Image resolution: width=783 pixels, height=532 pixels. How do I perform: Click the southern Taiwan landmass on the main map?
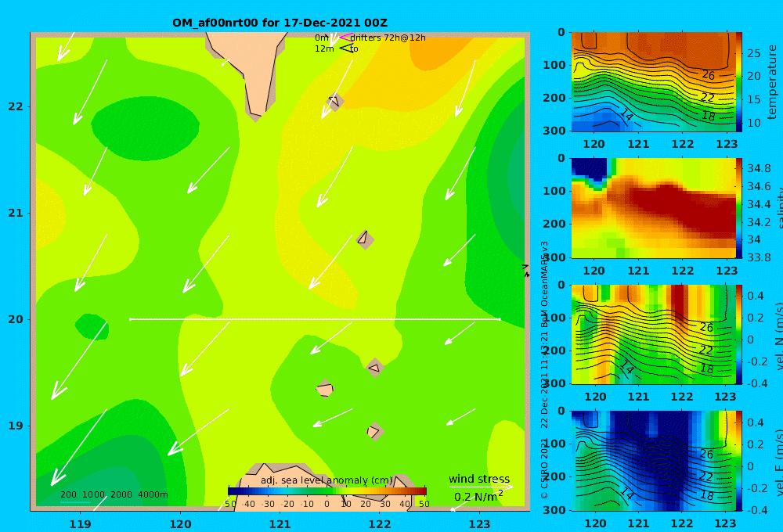[254, 70]
